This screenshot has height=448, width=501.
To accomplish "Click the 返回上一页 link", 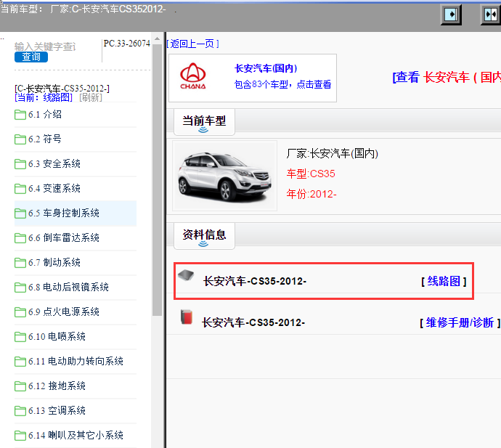I will (x=192, y=44).
